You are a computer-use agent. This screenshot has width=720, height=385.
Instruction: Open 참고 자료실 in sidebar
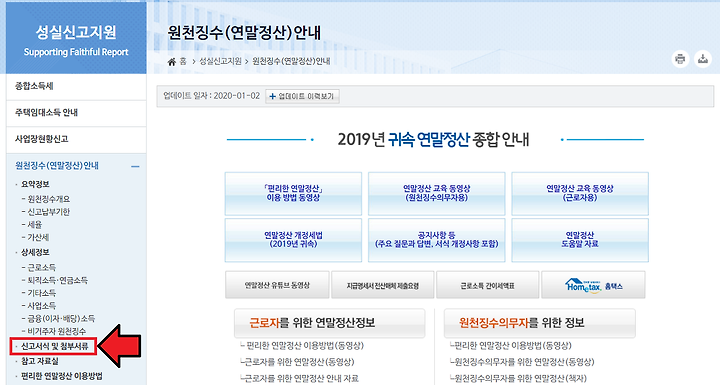pyautogui.click(x=40, y=362)
